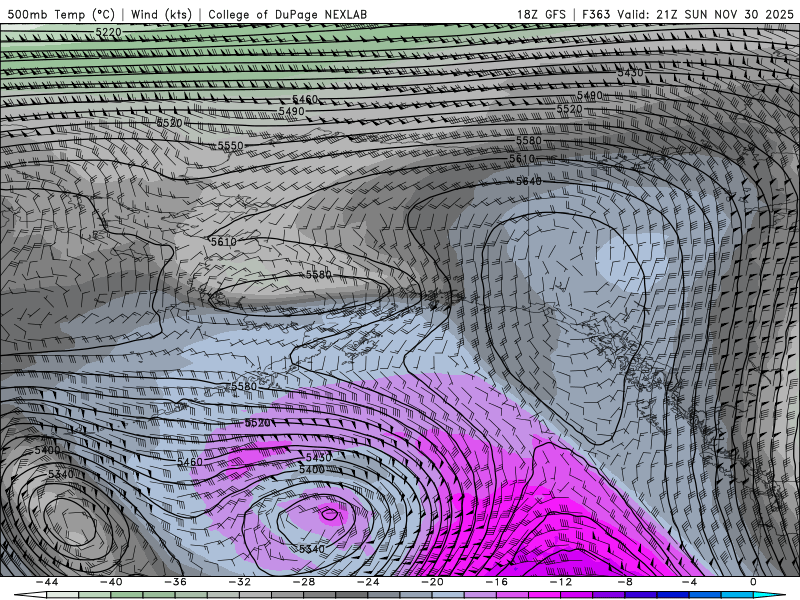Select the -36 colorbar tick label
Viewport: 800px width, 600px height.
175,582
